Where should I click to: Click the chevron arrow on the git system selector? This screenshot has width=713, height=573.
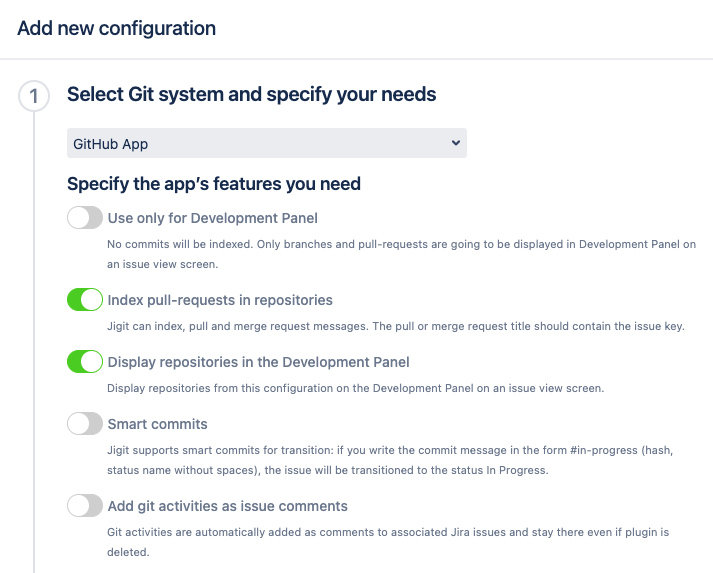[x=456, y=143]
